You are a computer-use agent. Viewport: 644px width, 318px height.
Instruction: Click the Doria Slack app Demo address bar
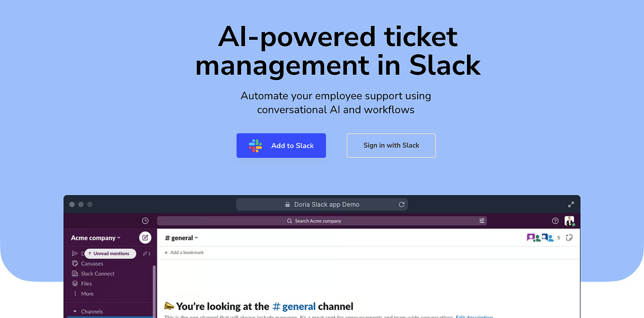(322, 205)
